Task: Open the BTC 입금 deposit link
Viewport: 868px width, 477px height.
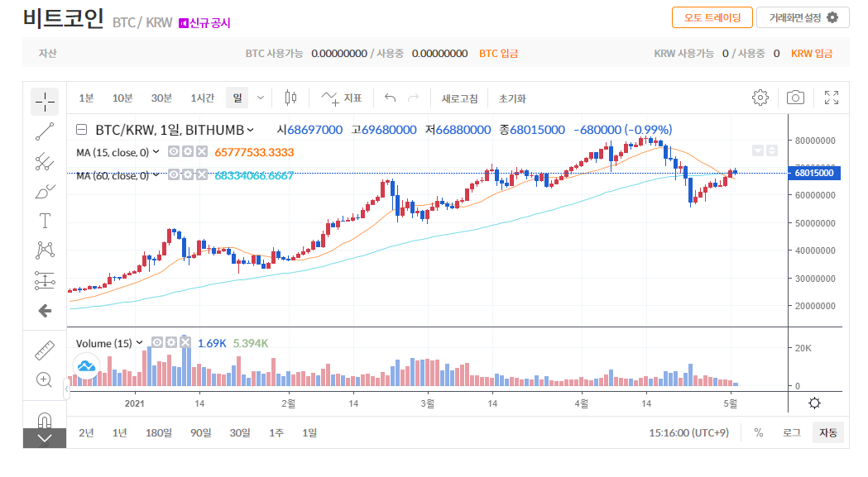Action: tap(498, 53)
